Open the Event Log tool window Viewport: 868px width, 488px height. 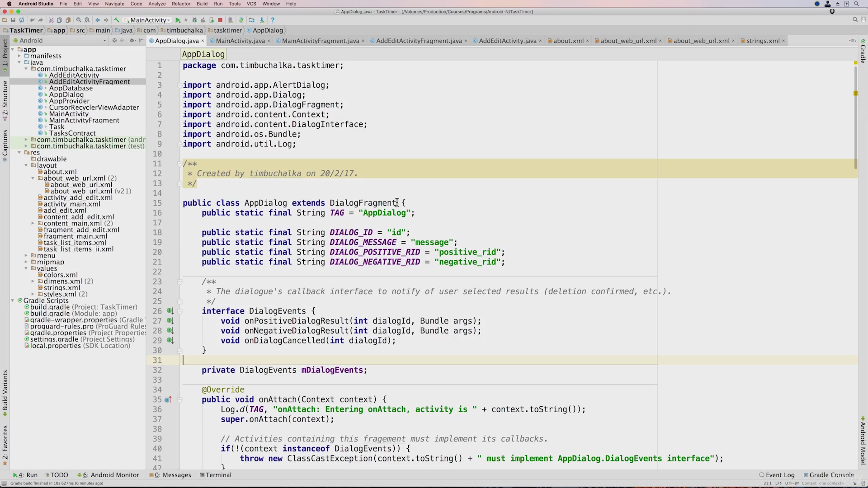pyautogui.click(x=777, y=475)
